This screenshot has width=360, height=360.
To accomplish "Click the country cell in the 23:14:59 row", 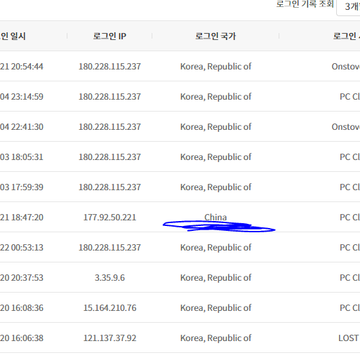I will tap(216, 97).
